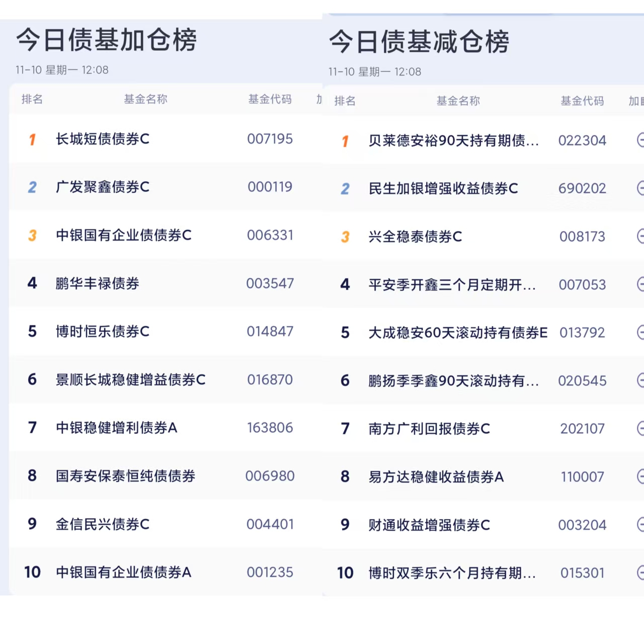Select 排名 column header in 加仓榜 table
The width and height of the screenshot is (644, 644).
click(x=32, y=99)
